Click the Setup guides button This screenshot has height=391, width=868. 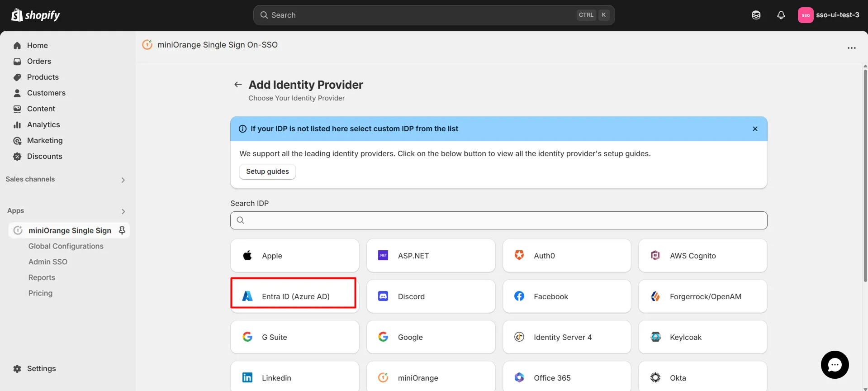pos(267,172)
